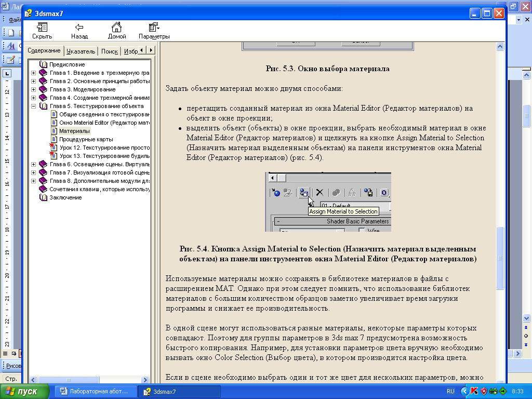
Task: Expand Глава 4 tree node
Action: click(x=33, y=98)
